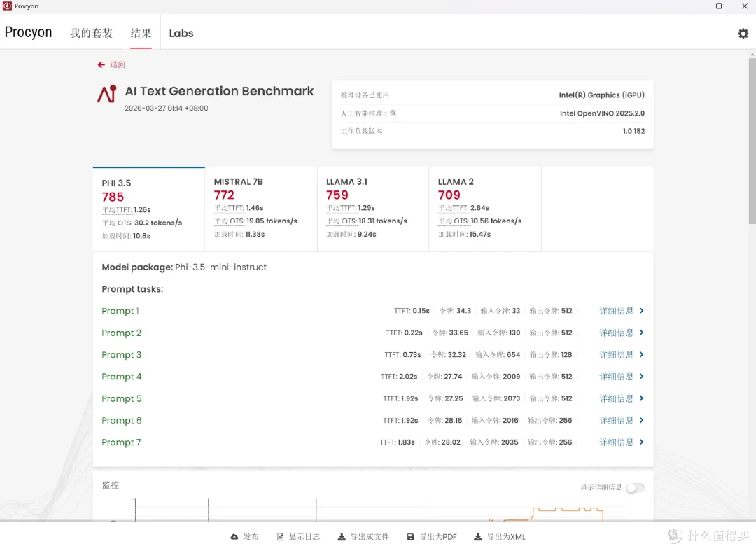Expand Prompt 1 details chevron
This screenshot has height=551, width=756.
click(641, 311)
